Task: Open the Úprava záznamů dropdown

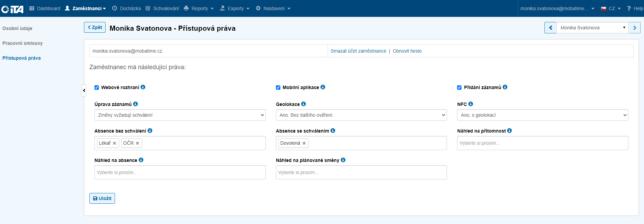Action: 180,115
